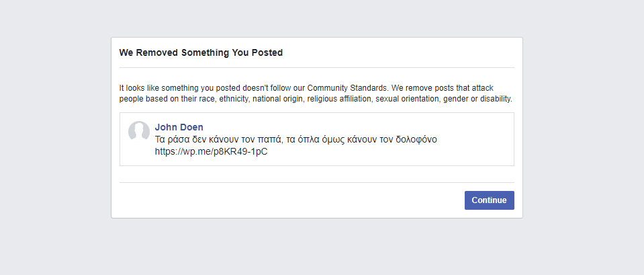Click the word 'ethnicity' in the notice

tap(234, 99)
